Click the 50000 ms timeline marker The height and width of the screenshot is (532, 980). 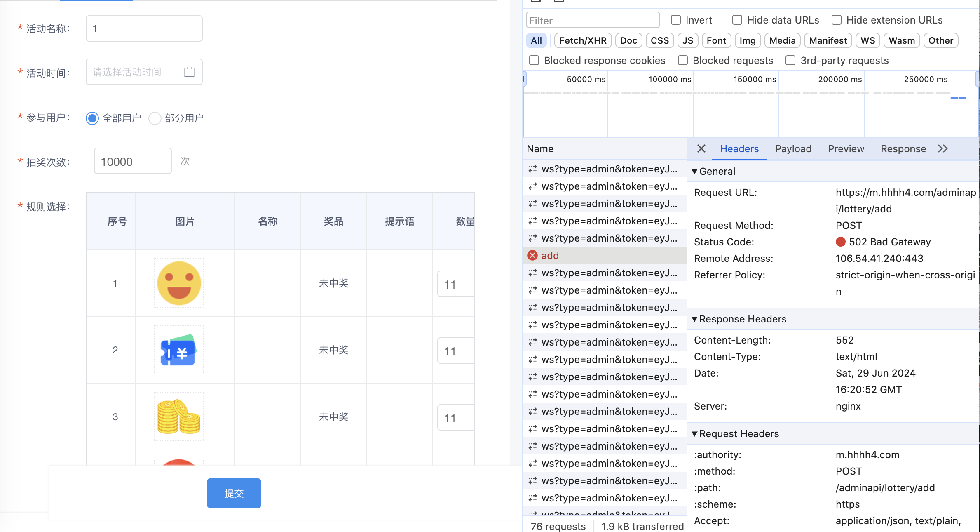coord(586,79)
